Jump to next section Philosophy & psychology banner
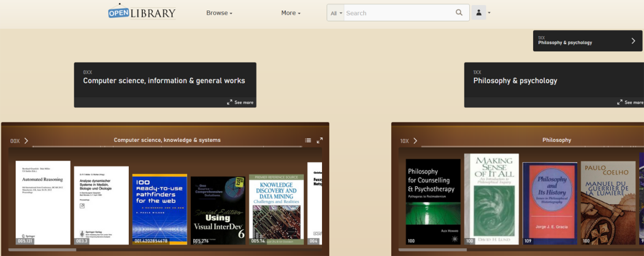 pos(588,40)
